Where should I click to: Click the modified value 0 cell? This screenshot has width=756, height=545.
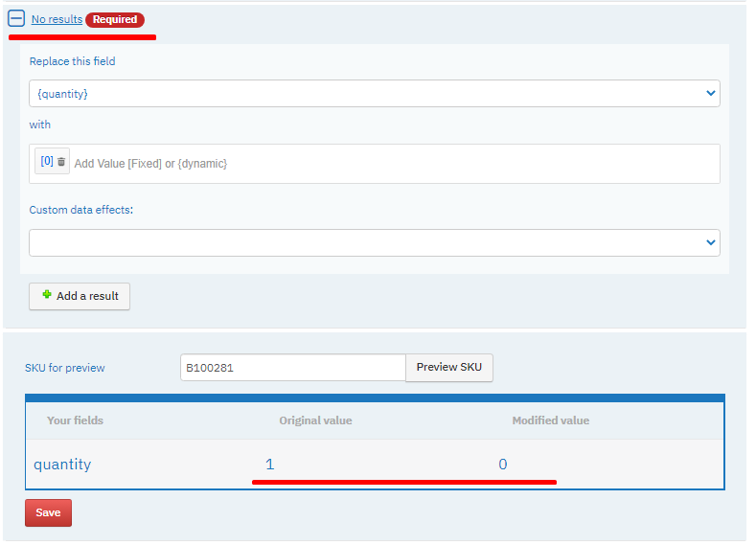click(x=502, y=464)
